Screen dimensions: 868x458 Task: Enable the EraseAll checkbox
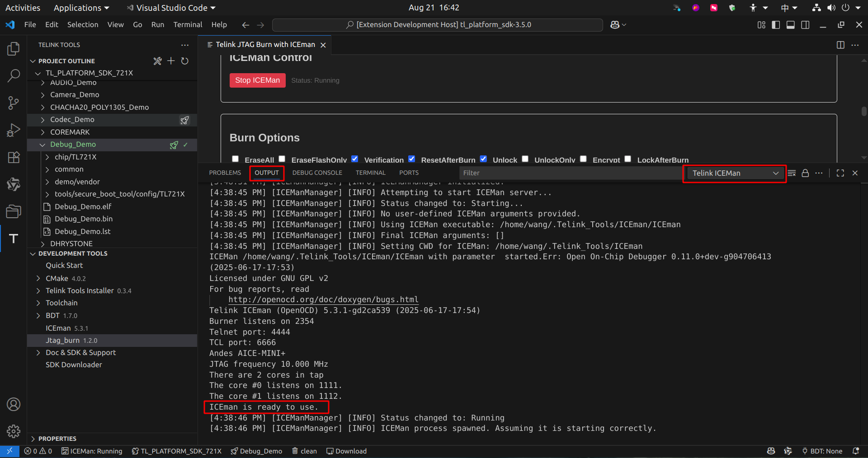[236, 159]
